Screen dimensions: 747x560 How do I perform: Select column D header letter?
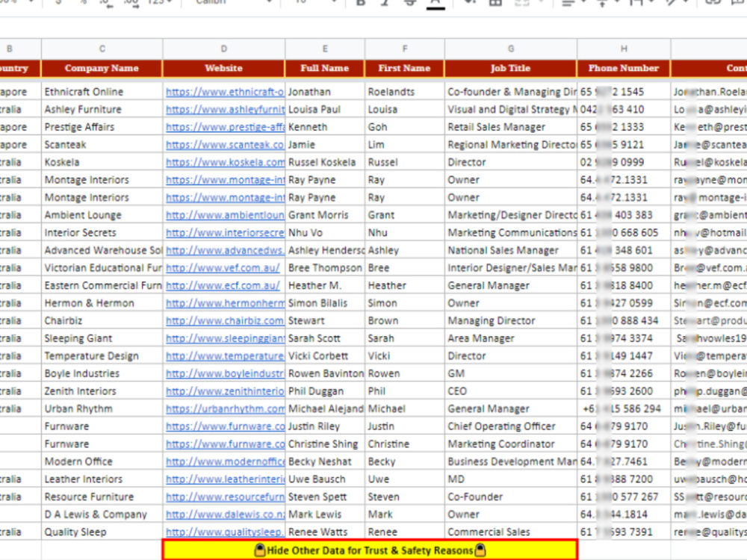[224, 49]
